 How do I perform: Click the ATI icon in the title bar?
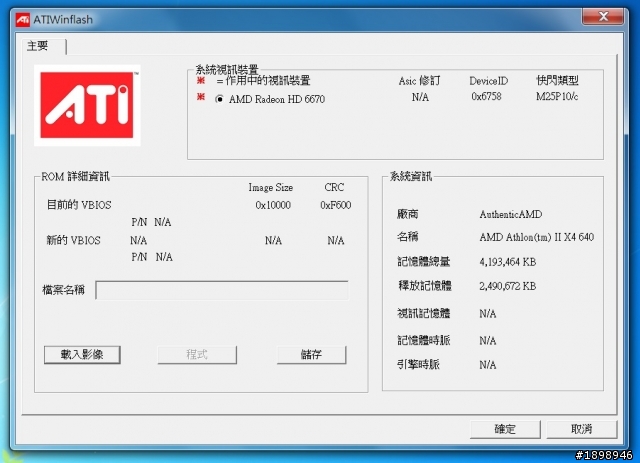coord(22,20)
